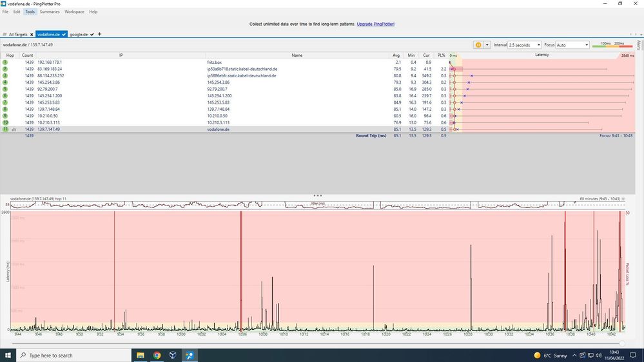The height and width of the screenshot is (362, 644).
Task: Open the Alerts side panel
Action: [x=639, y=44]
